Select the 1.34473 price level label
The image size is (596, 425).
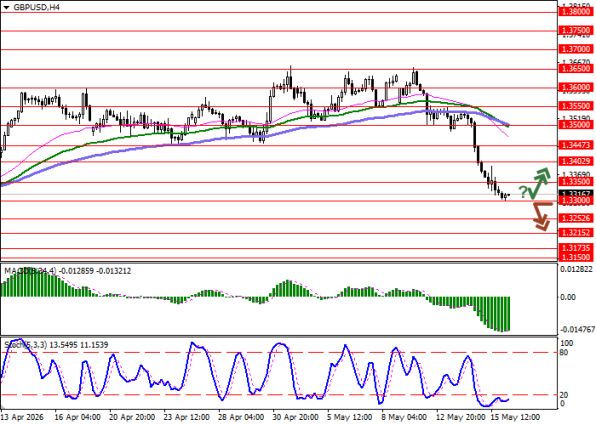click(x=576, y=145)
